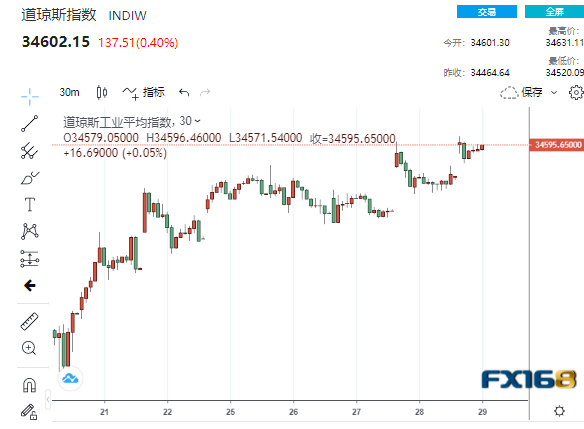
Task: Toggle lock all drawing tools
Action: click(29, 412)
